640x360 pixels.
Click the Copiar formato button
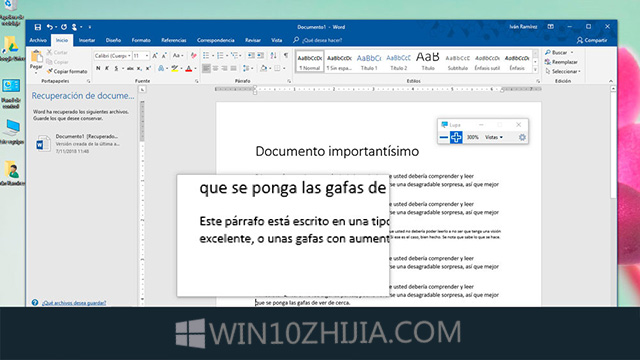click(x=67, y=71)
